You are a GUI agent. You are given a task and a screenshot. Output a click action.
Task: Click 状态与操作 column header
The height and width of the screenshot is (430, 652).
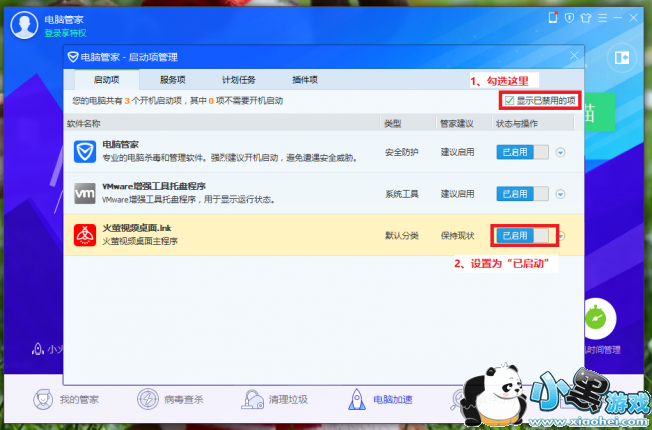coord(517,124)
